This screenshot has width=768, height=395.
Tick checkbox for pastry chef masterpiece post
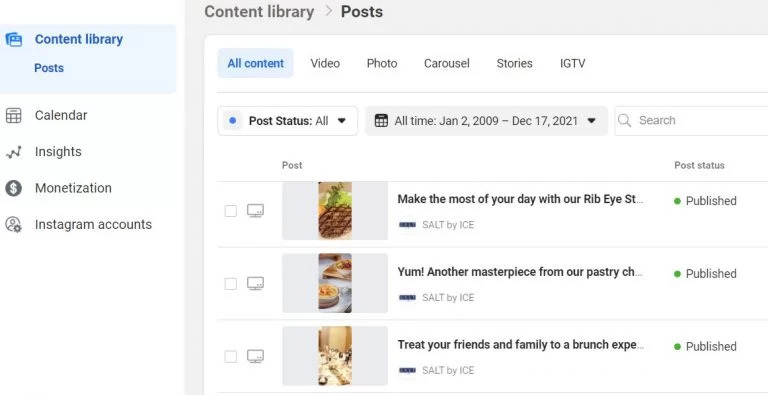[x=231, y=284]
